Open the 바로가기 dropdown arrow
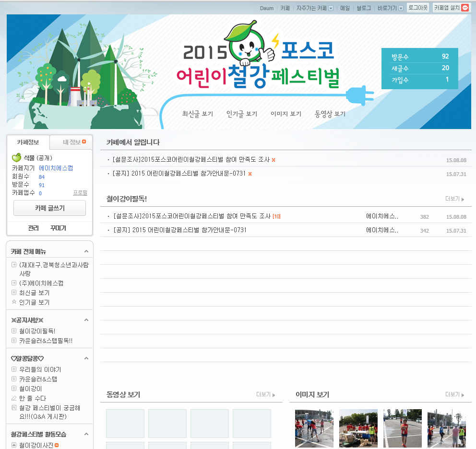Screen dimensions: 476x449 point(401,8)
